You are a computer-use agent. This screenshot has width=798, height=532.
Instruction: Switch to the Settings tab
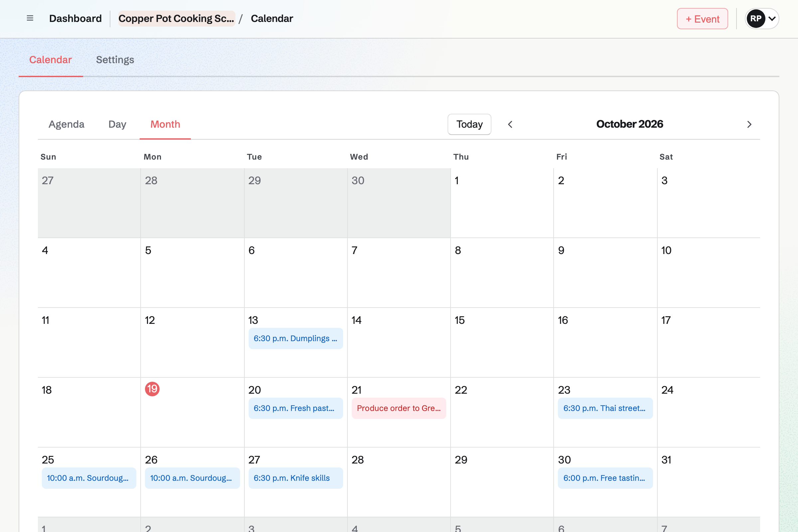coord(115,60)
